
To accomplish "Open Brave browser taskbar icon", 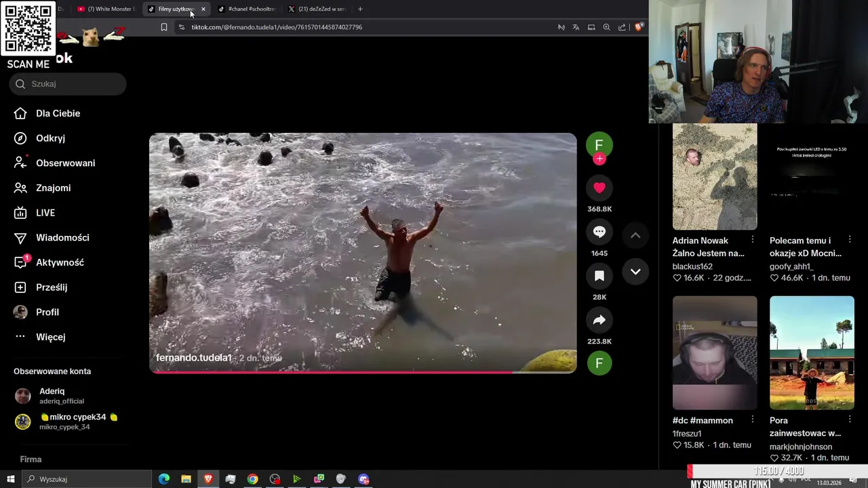I will [208, 479].
